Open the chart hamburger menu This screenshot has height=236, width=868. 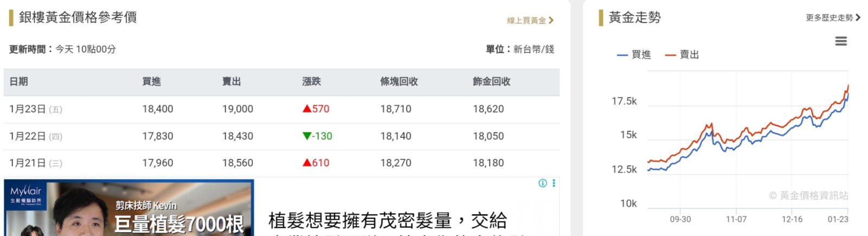(841, 41)
